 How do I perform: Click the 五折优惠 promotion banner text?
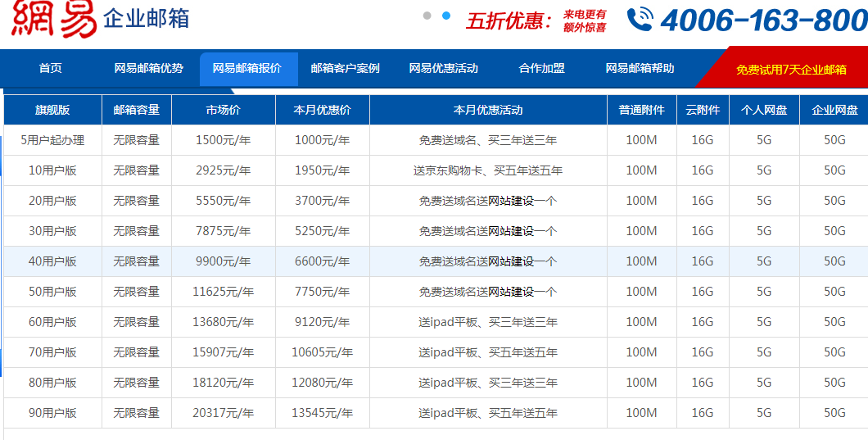pos(509,21)
